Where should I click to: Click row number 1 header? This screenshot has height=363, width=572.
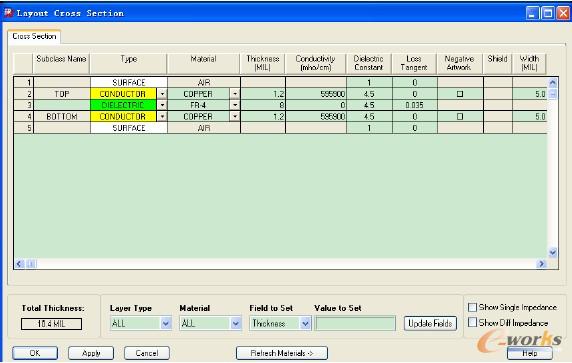point(24,83)
